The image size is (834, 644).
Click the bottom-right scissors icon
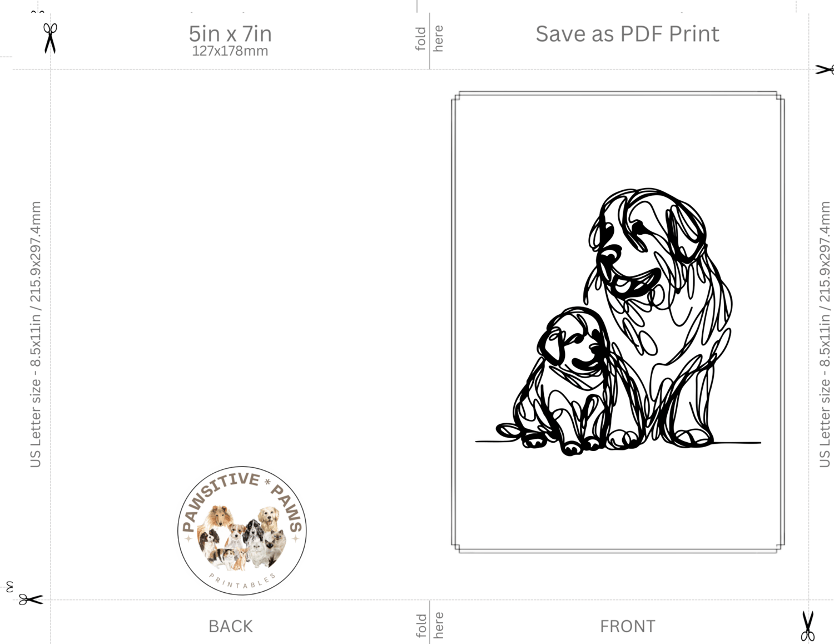point(807,626)
